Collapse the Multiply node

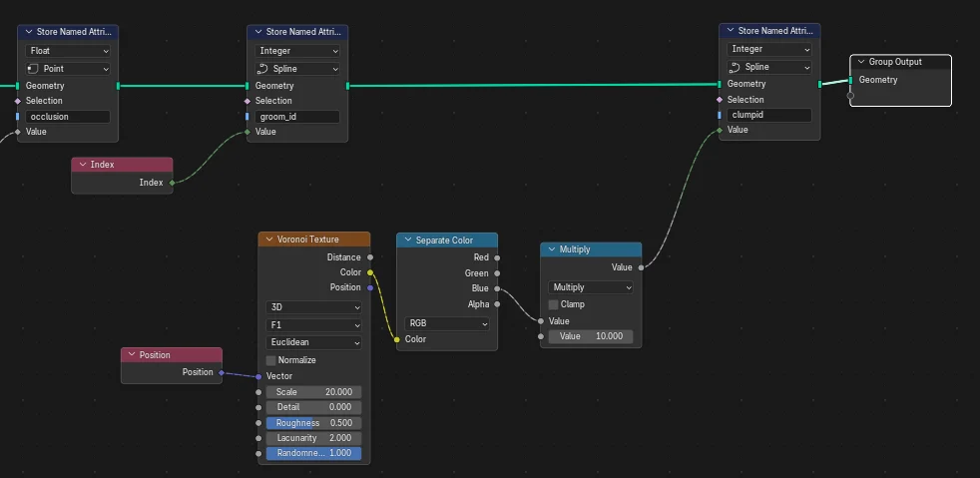552,249
